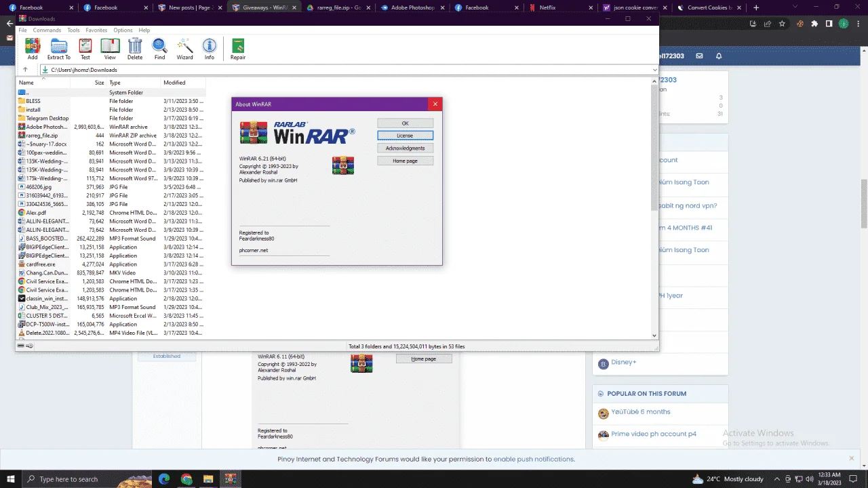Image resolution: width=868 pixels, height=488 pixels.
Task: Open the notification bell on forum header
Action: [x=719, y=56]
